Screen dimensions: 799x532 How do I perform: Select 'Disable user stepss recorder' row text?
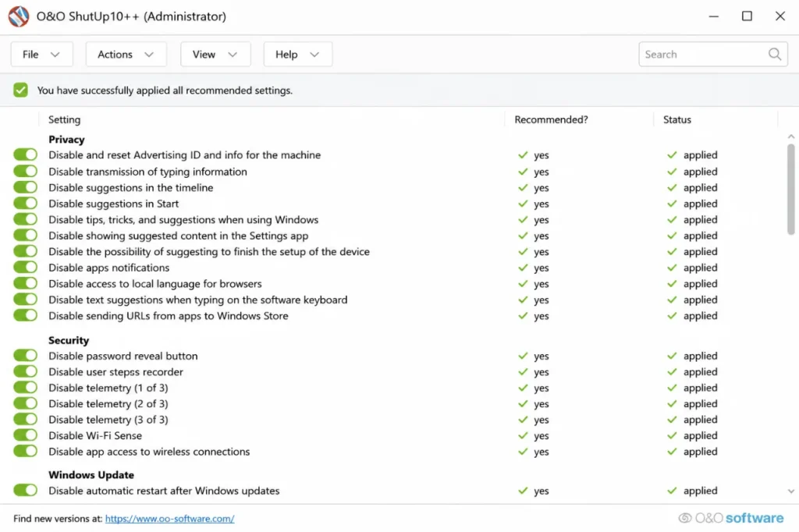point(115,372)
